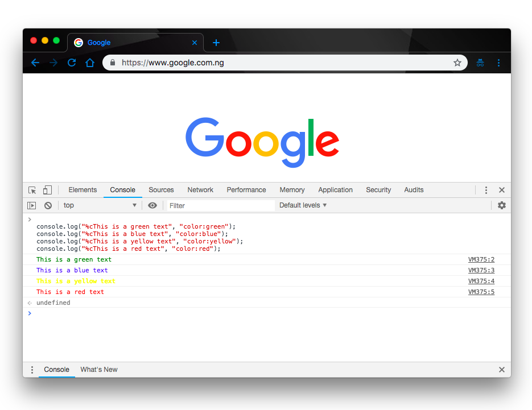Viewport: 532px width, 410px height.
Task: Expand the Default levels dropdown
Action: 303,205
